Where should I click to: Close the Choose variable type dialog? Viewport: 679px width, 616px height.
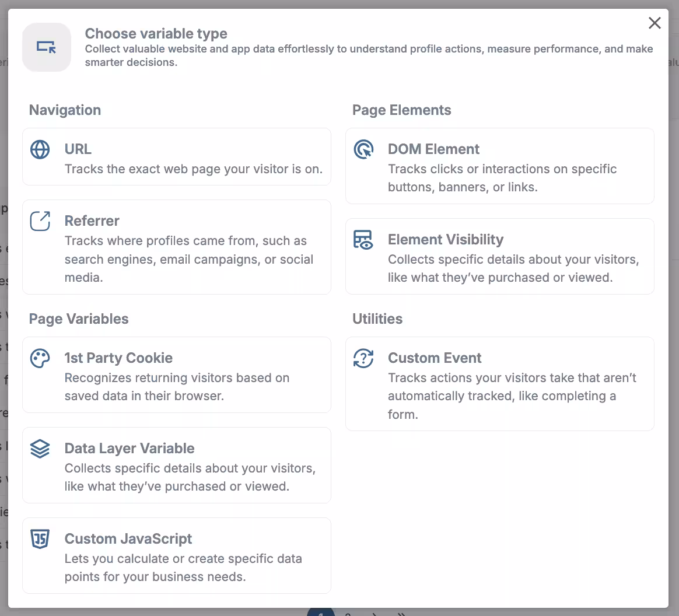coord(654,23)
